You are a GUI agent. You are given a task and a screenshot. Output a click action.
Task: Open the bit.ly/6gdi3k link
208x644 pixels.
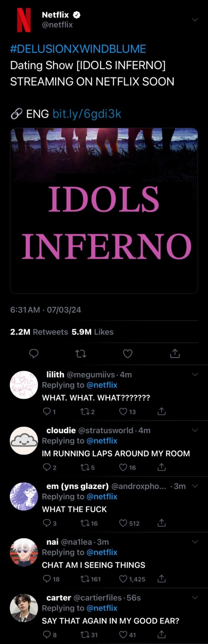(x=87, y=114)
